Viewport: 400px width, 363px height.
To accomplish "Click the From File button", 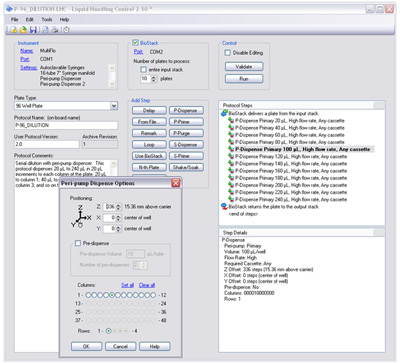I will coord(149,122).
